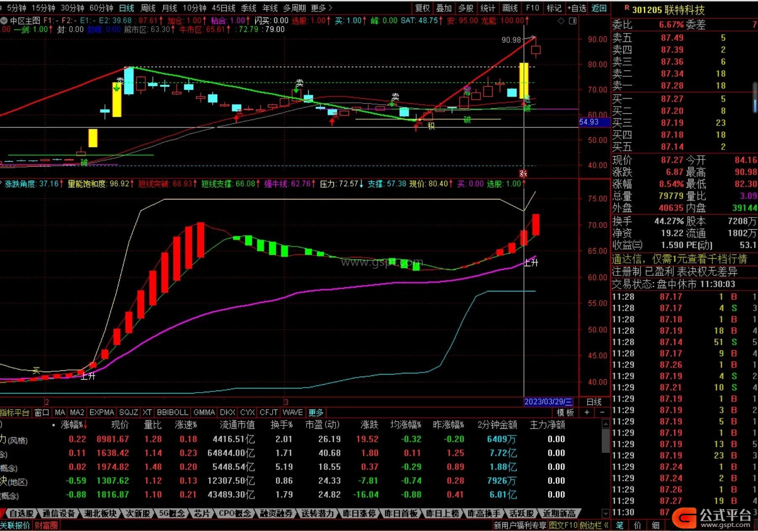Click the minus button beside 模板

click(602, 412)
